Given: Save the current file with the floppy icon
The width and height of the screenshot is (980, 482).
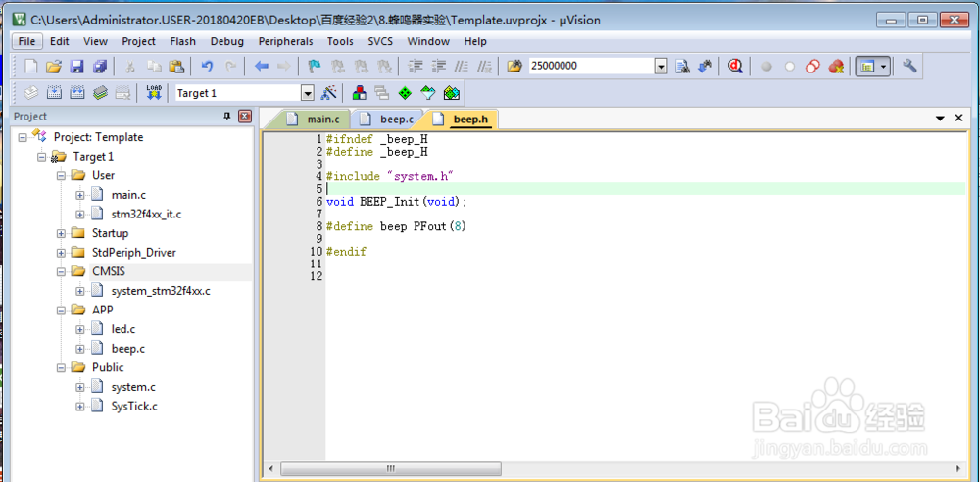Looking at the screenshot, I should pyautogui.click(x=76, y=67).
